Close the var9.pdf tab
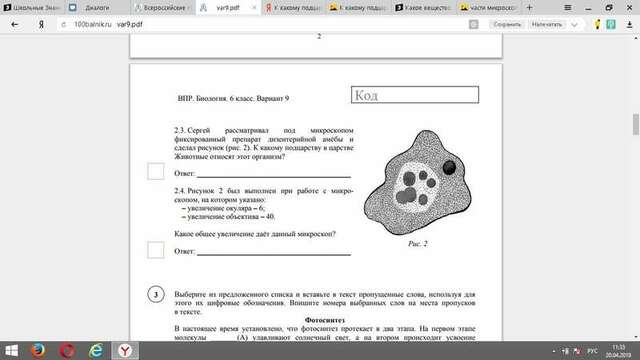640x360 pixels. point(254,7)
